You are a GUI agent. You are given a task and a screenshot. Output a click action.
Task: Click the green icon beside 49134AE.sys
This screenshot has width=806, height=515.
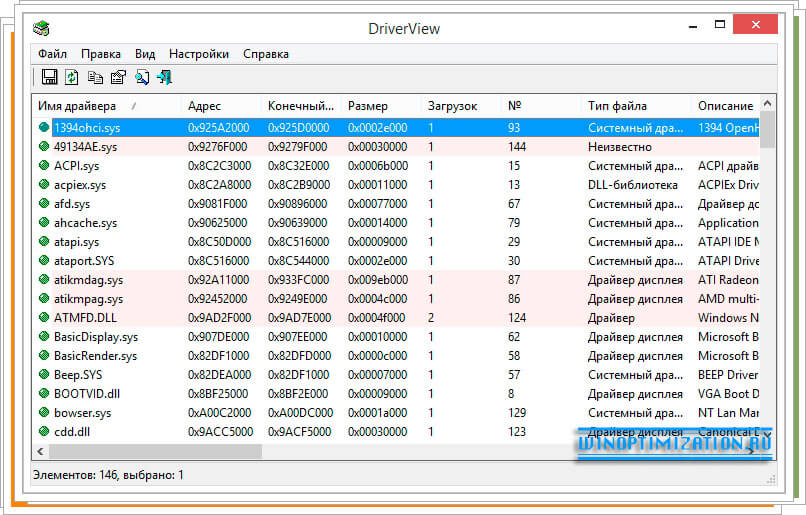tap(44, 146)
